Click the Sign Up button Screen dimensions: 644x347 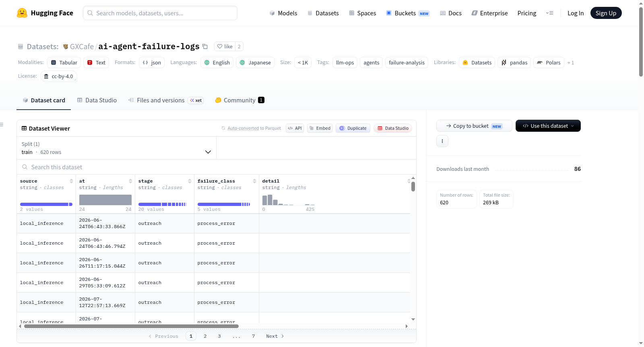[x=606, y=13]
